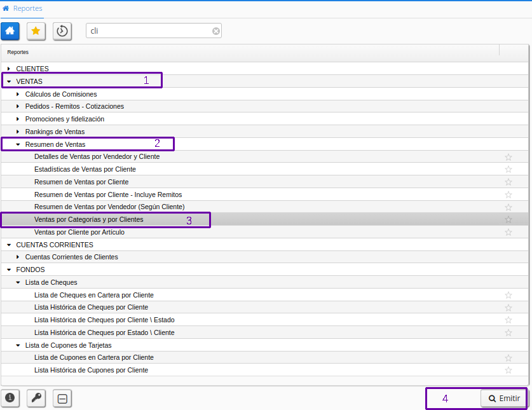Viewport: 532px width, 410px height.
Task: Star 'Lista Histórica de Cheques por Cliente \ Estado'
Action: tap(508, 320)
